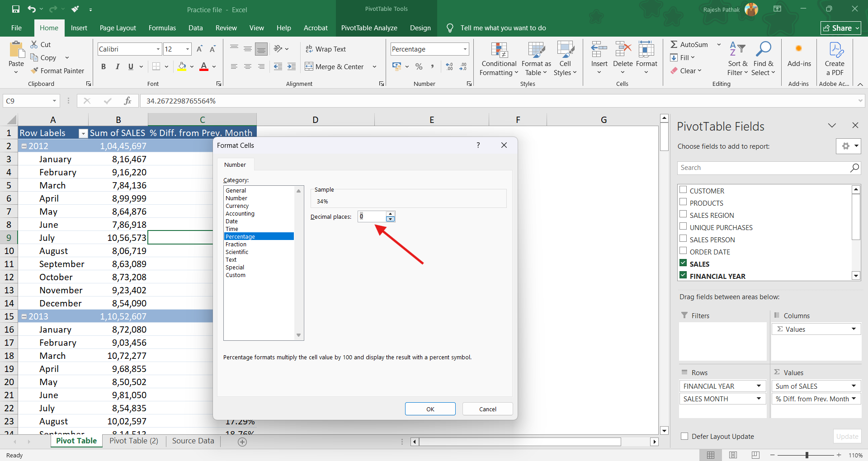868x461 pixels.
Task: Cancel the Format Cells dialog
Action: pyautogui.click(x=487, y=409)
